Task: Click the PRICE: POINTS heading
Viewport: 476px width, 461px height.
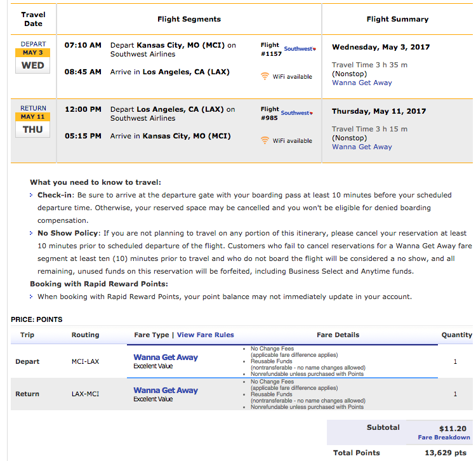Action: point(36,319)
